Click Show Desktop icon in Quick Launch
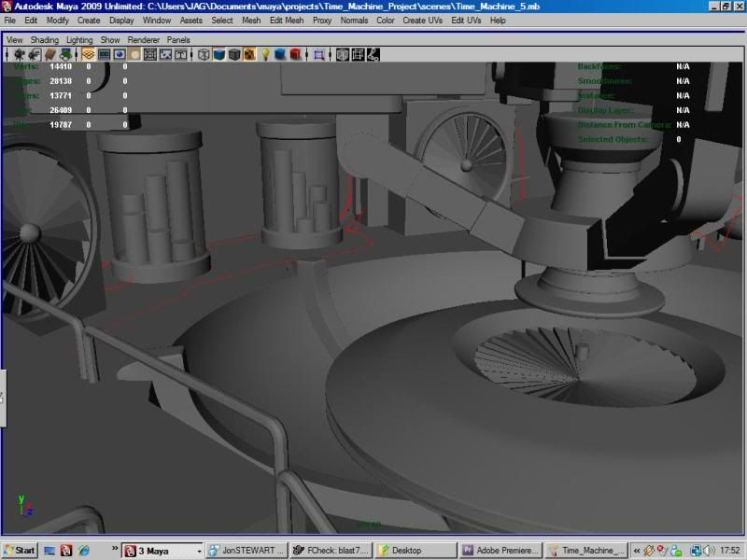The image size is (747, 560). (49, 551)
